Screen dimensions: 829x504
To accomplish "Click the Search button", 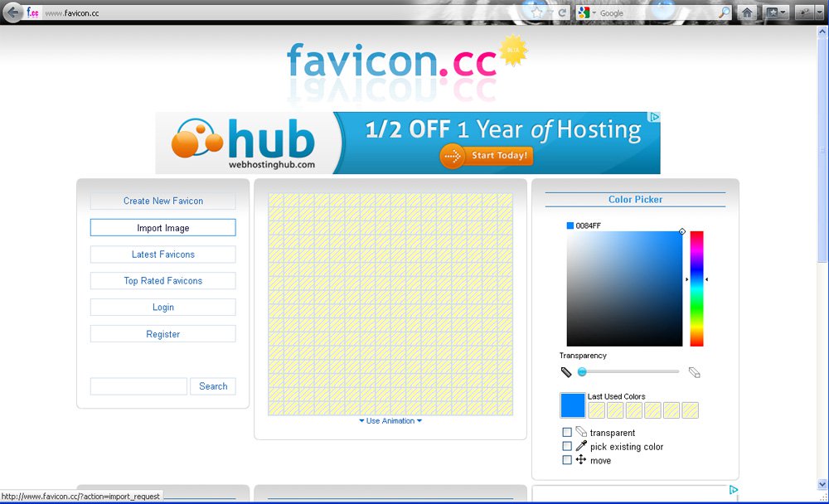I will tap(213, 385).
